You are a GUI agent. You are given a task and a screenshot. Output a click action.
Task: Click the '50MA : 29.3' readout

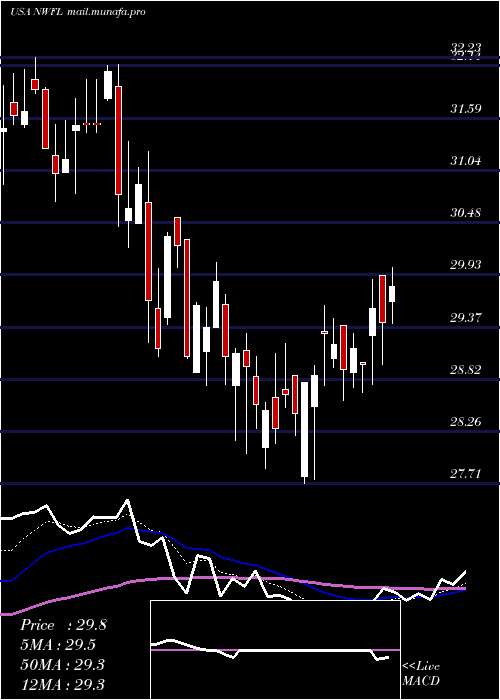(x=62, y=665)
